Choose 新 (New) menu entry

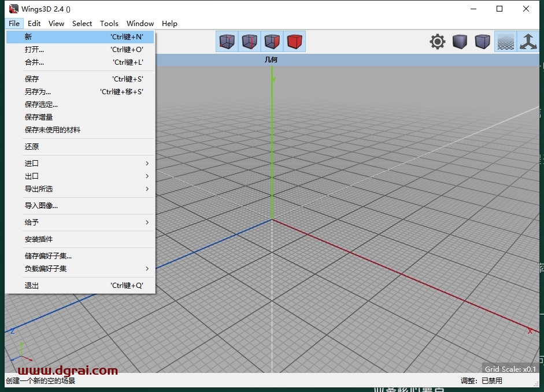80,37
